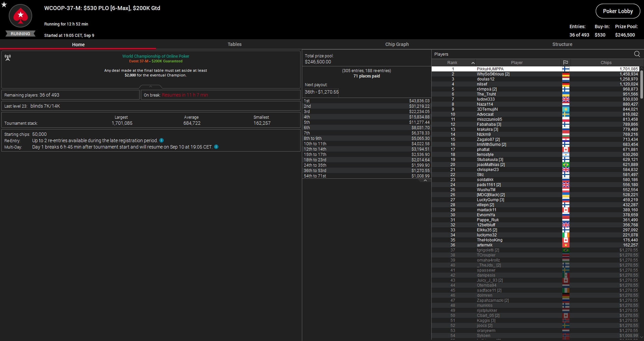Select player WhySoS€rious row
The image size is (644, 341).
pyautogui.click(x=535, y=74)
